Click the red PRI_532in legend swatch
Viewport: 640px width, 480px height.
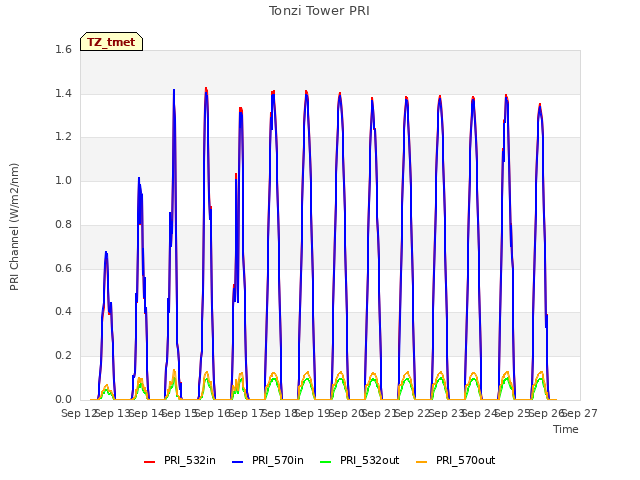pyautogui.click(x=149, y=462)
